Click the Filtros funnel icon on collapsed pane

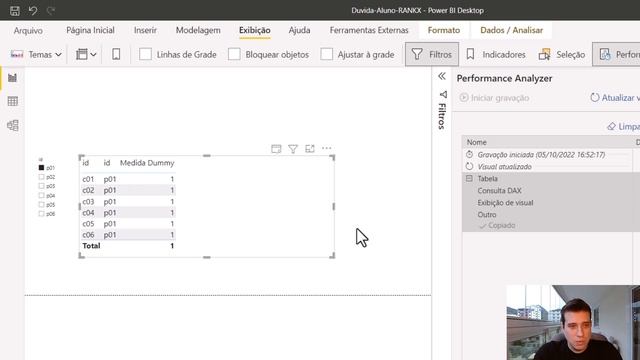coord(443,94)
